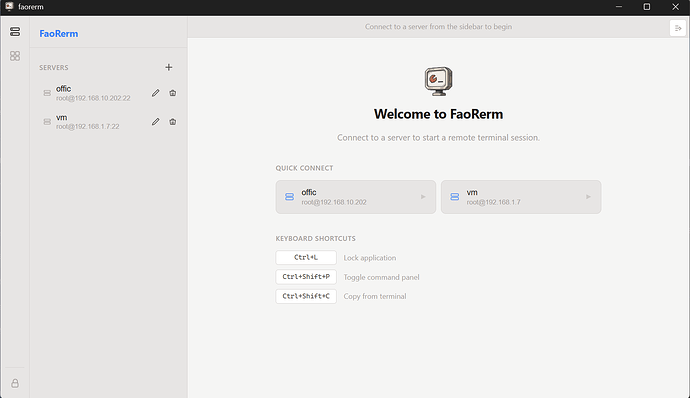The width and height of the screenshot is (690, 398).
Task: Click the 'Copy from terminal' description text
Action: 375,296
